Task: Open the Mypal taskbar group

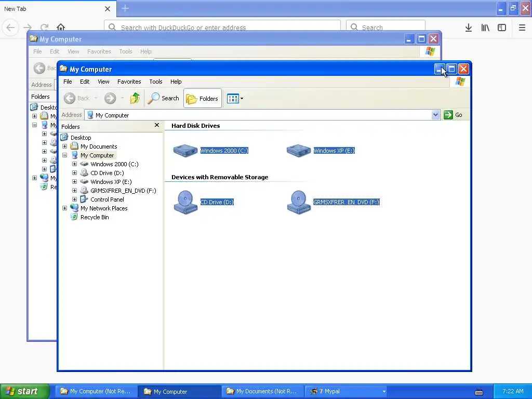Action: coord(347,391)
